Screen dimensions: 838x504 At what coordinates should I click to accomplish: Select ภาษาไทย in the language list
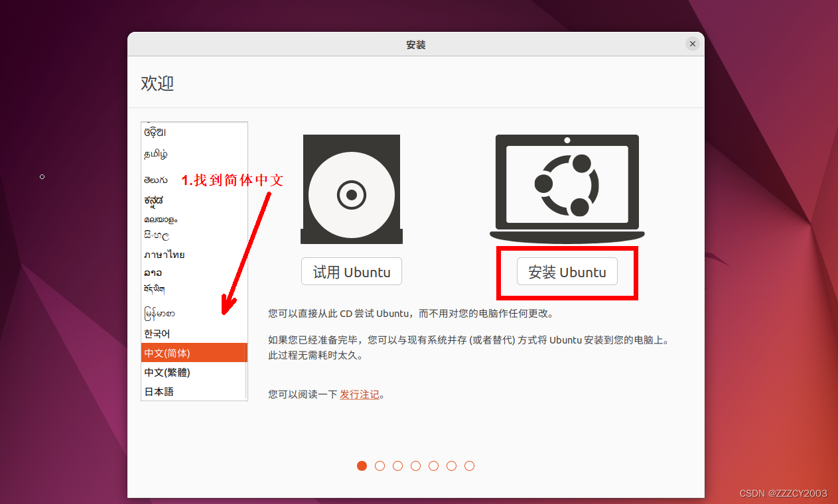[x=165, y=255]
